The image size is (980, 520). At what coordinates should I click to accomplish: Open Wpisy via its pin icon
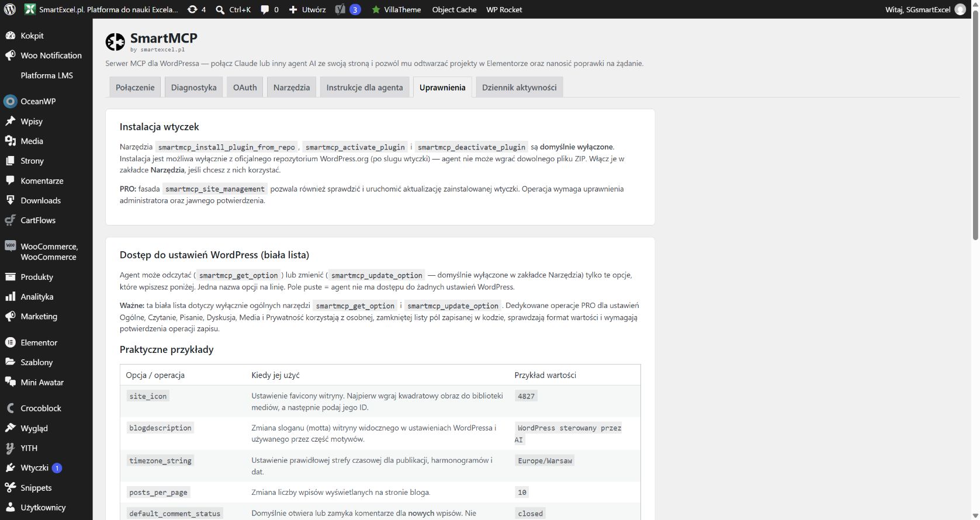10,122
